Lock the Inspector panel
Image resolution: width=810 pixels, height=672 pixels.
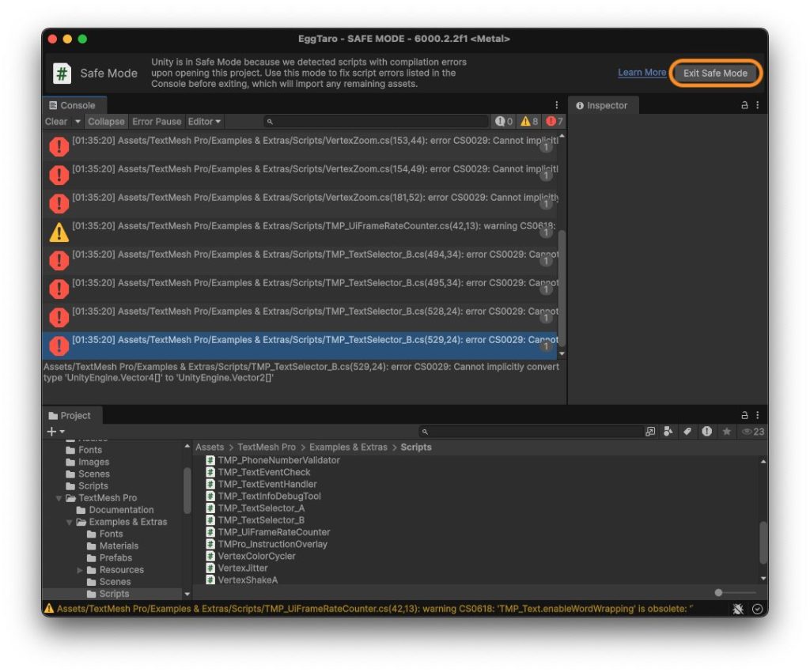coord(744,105)
